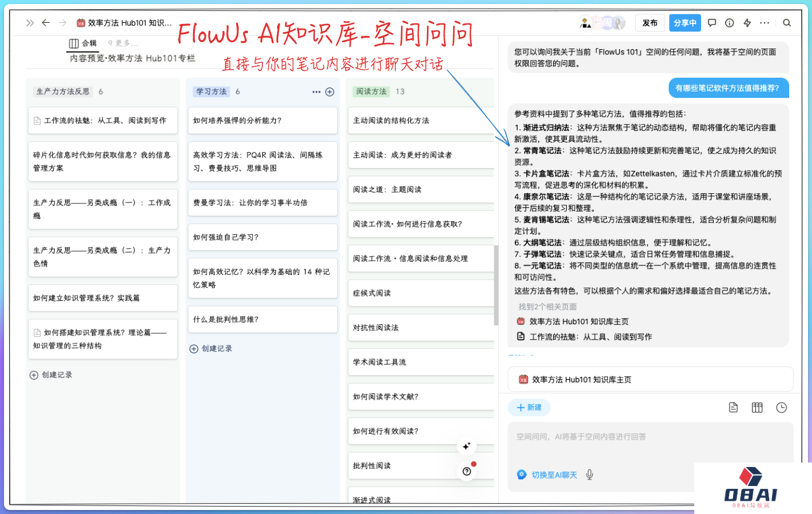The height and width of the screenshot is (514, 812).
Task: Expand the sidebar with double chevron icon
Action: click(x=30, y=23)
